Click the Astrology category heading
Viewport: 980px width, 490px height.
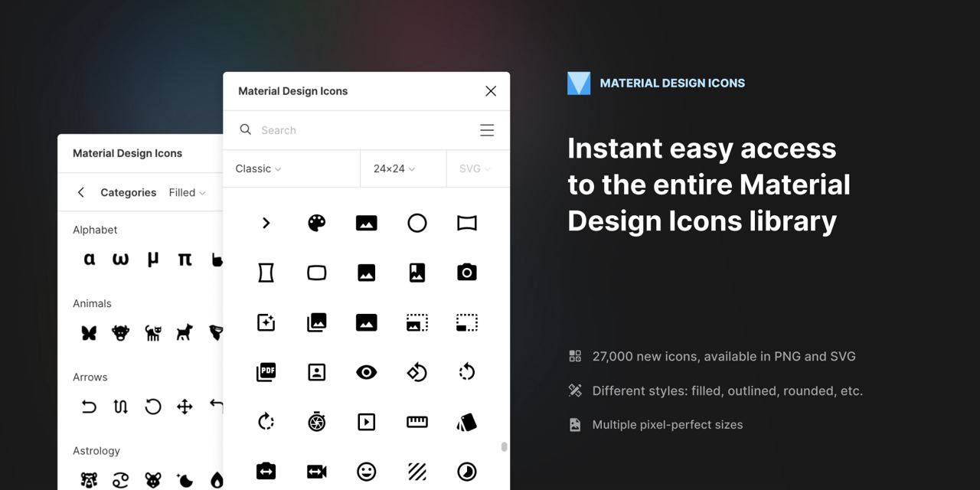tap(96, 451)
